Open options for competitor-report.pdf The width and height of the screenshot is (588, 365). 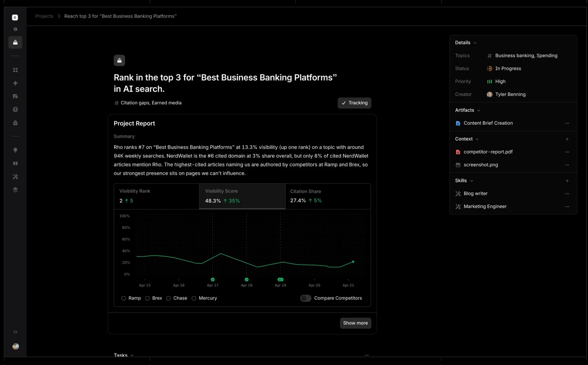pos(567,152)
